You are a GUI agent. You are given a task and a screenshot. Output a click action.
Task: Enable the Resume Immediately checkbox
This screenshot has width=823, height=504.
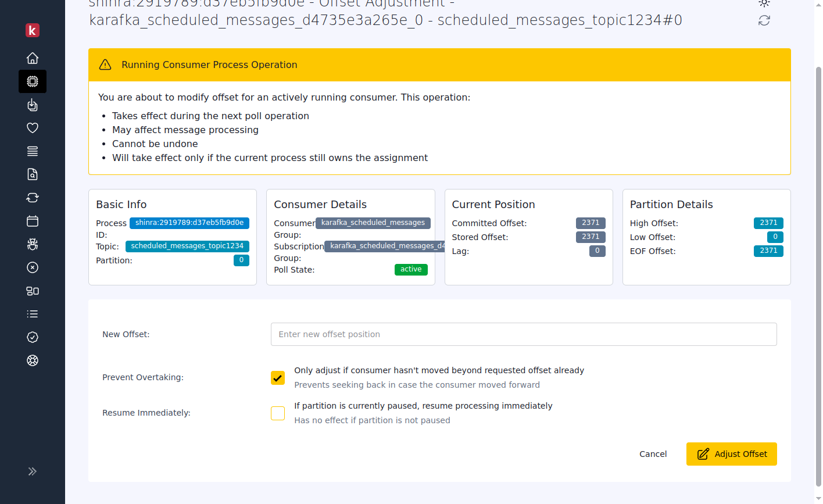[x=277, y=413]
